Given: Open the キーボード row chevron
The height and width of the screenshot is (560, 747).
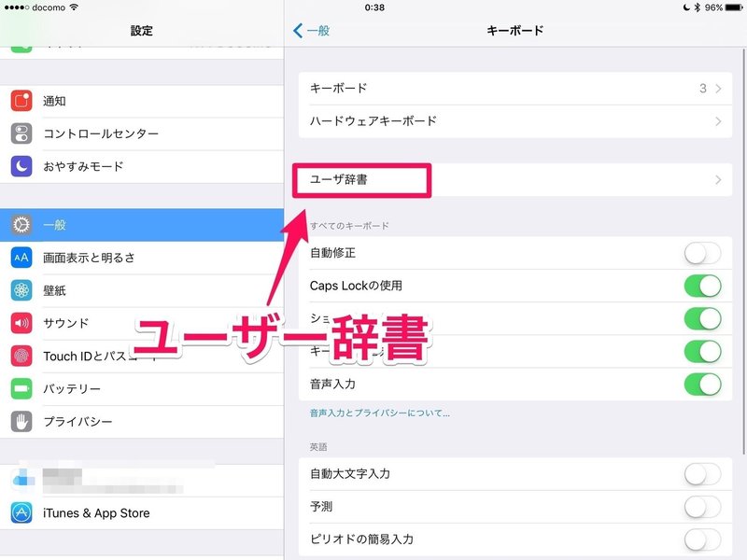Looking at the screenshot, I should click(x=718, y=89).
